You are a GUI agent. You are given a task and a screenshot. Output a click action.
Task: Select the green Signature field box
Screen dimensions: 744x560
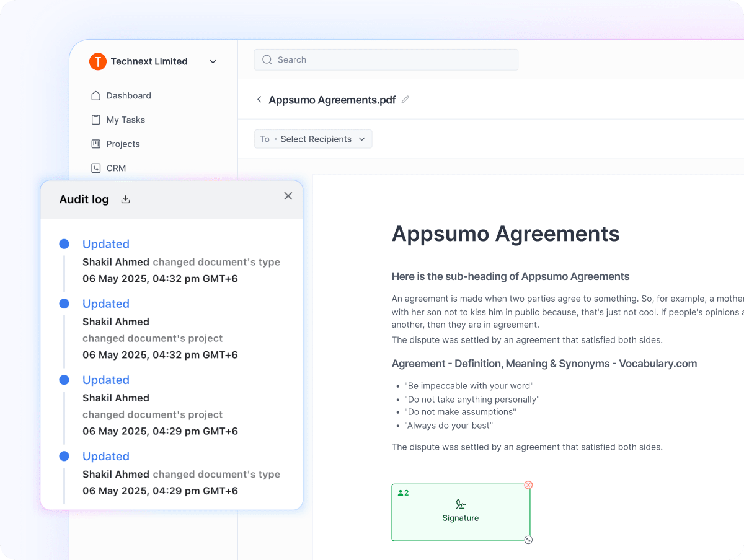coord(461,512)
